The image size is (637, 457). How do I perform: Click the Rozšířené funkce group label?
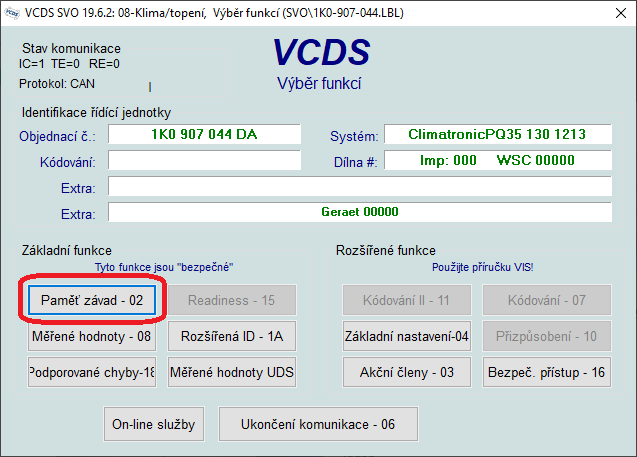tap(386, 250)
